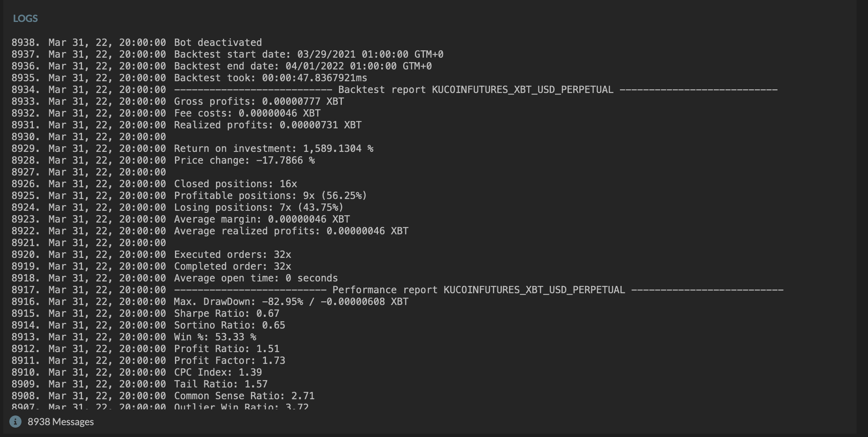This screenshot has width=868, height=437.
Task: Click the Backtest start date log entry
Action: [x=227, y=54]
